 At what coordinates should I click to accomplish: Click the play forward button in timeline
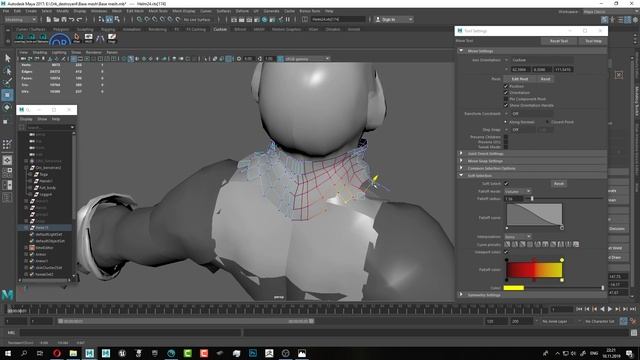click(610, 309)
